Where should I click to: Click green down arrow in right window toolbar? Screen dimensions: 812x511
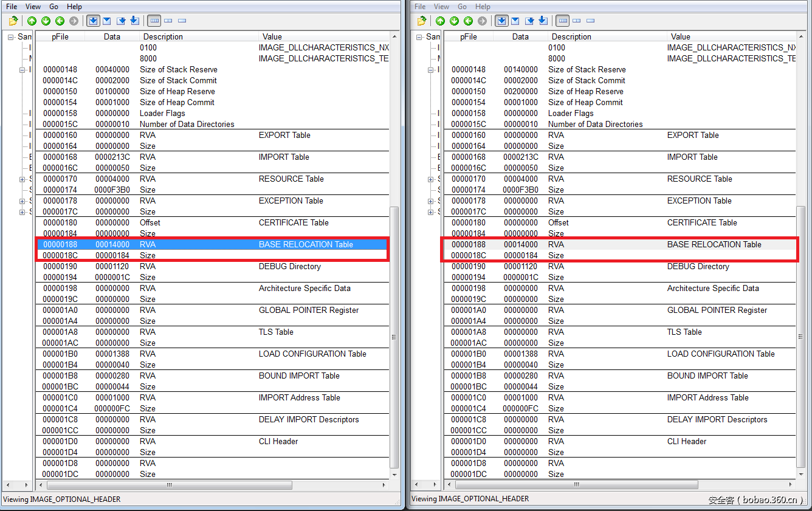coord(454,21)
